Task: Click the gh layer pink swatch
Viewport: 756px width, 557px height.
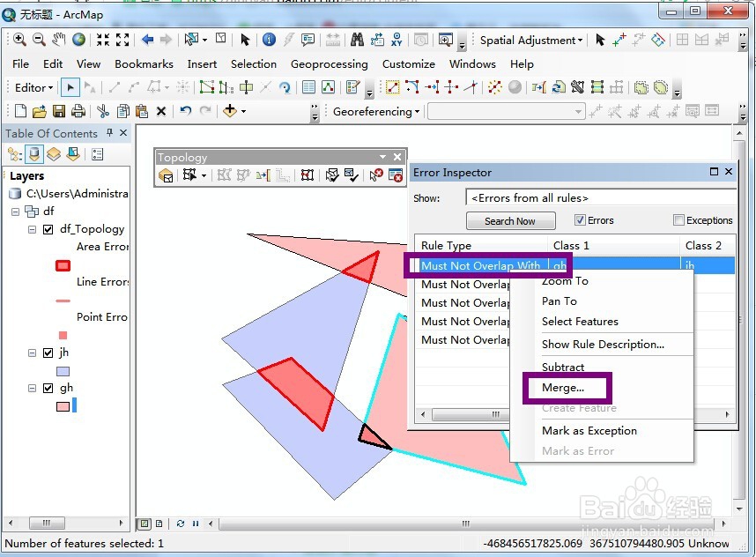Action: (x=63, y=406)
